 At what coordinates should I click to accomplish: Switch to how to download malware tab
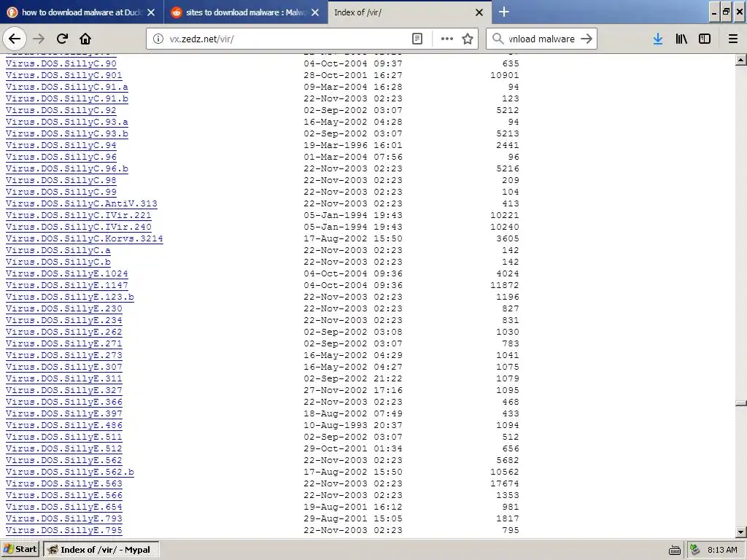point(82,12)
